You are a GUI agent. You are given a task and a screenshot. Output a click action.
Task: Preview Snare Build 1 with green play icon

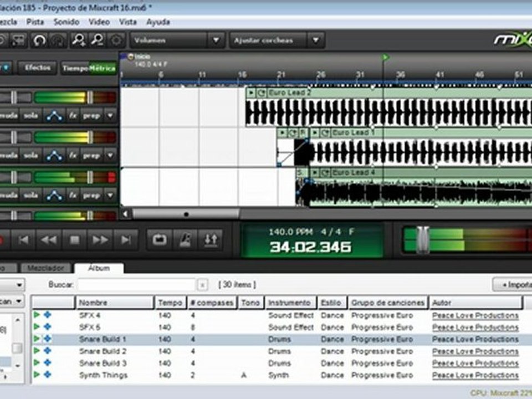(x=37, y=339)
